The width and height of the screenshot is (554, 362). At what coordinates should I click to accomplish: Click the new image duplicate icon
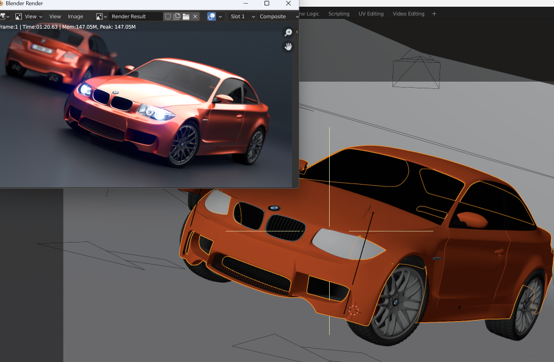[177, 17]
